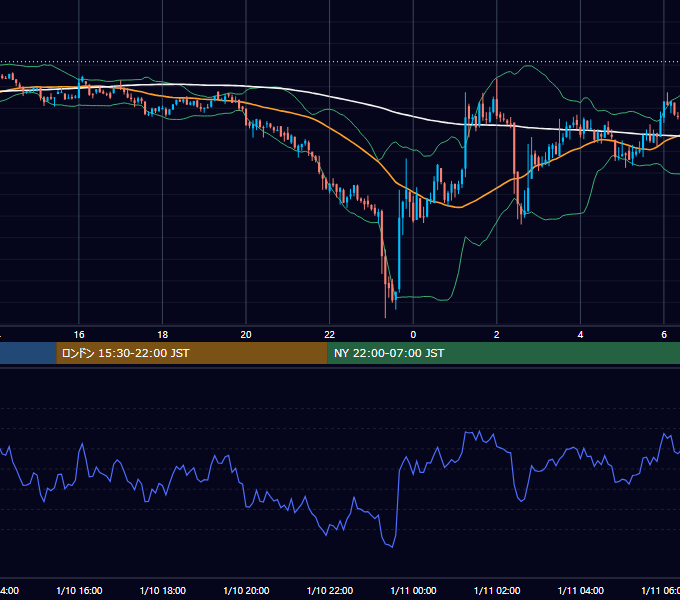Click the 1/10 22:00 date label

330,590
